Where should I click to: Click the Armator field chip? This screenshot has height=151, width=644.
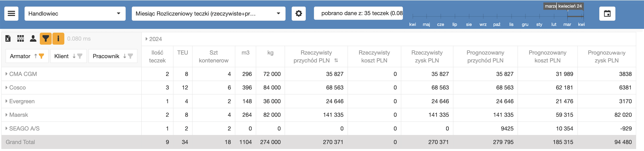coord(20,56)
